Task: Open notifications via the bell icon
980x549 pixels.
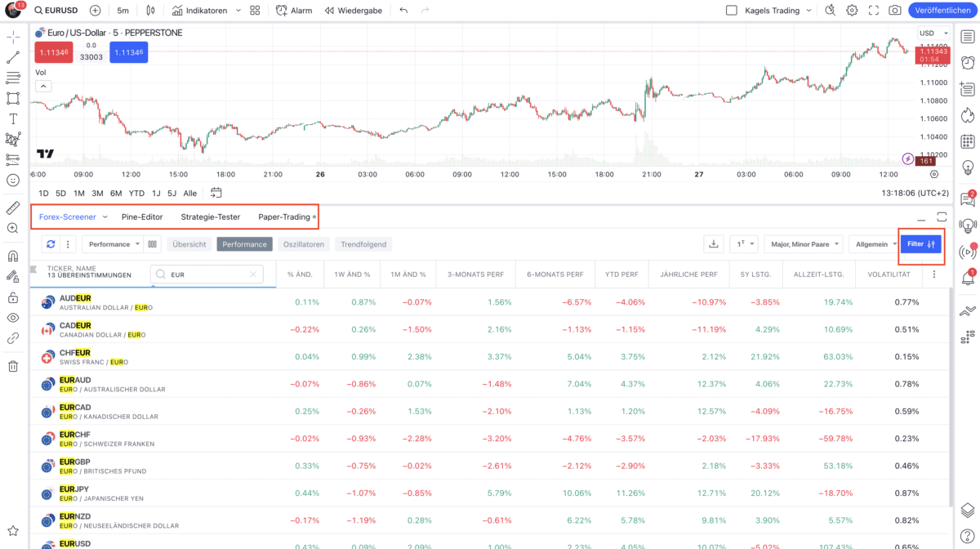Action: pos(968,279)
